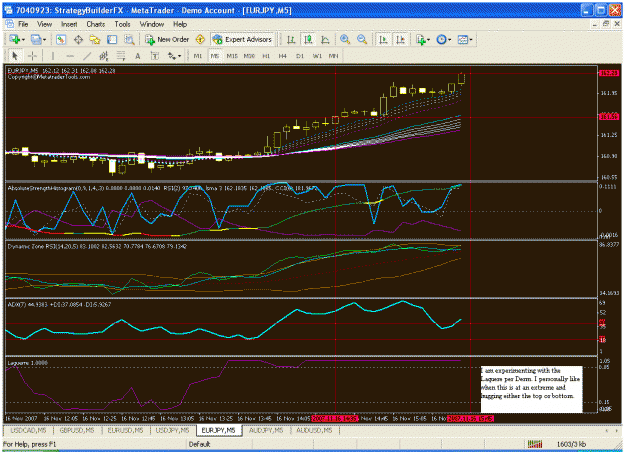Zoom out of the chart
The width and height of the screenshot is (625, 452).
pyautogui.click(x=362, y=39)
